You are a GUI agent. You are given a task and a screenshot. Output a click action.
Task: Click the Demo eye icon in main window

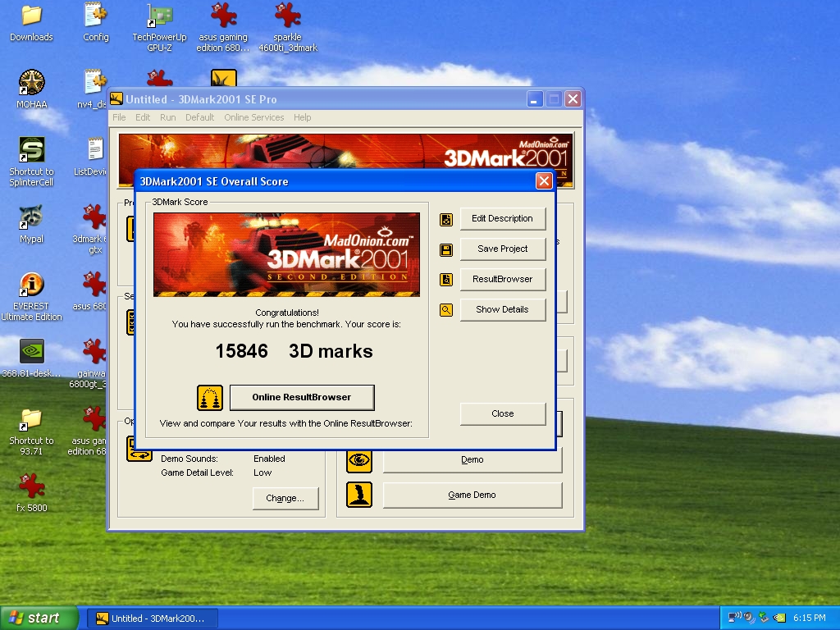359,460
